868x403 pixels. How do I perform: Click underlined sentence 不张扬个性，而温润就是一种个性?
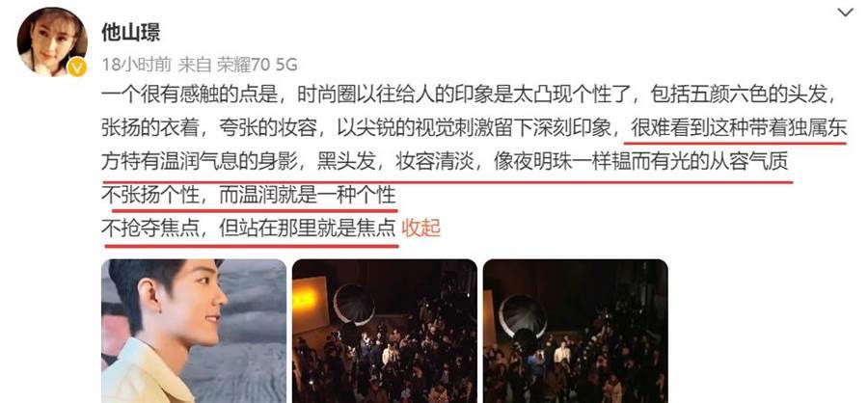249,195
